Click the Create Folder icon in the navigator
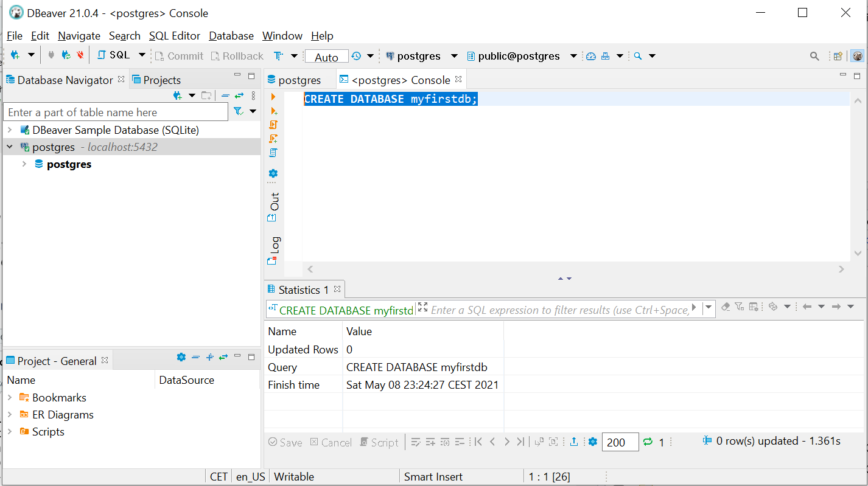Screen dimensions: 868x486 pos(207,95)
